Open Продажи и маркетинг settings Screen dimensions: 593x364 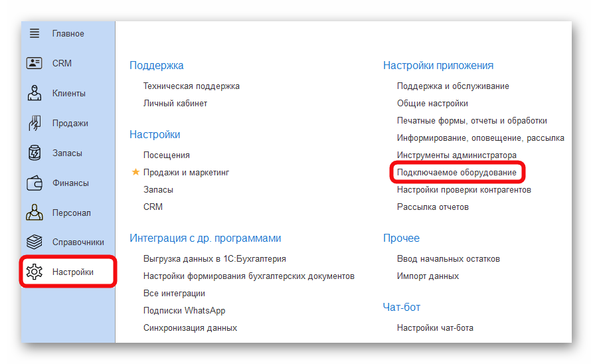pyautogui.click(x=186, y=173)
